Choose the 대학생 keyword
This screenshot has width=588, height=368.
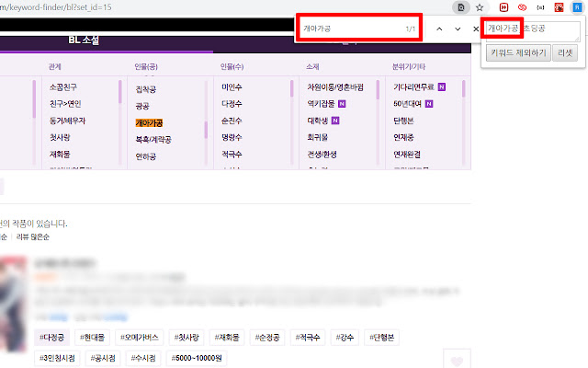tap(318, 121)
